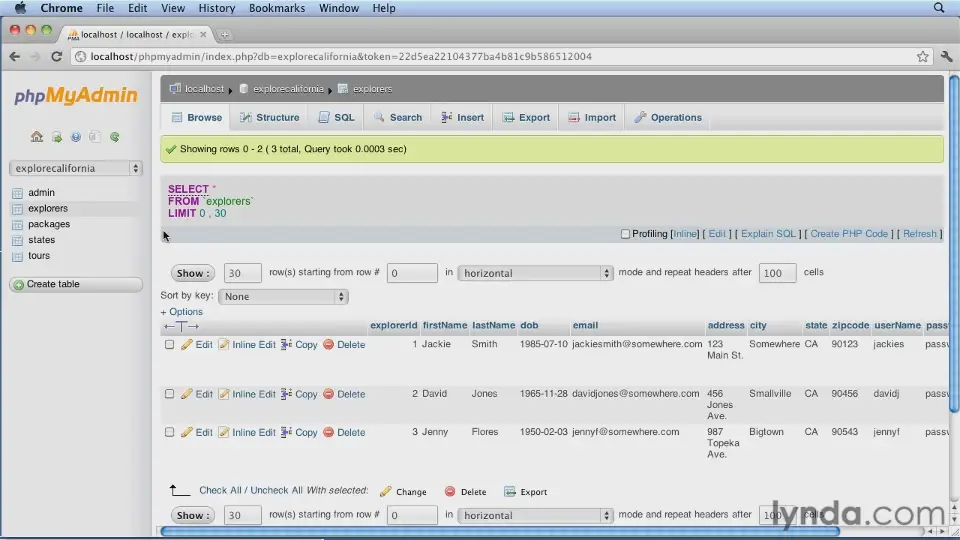Open the packages table in sidebar

tap(49, 224)
